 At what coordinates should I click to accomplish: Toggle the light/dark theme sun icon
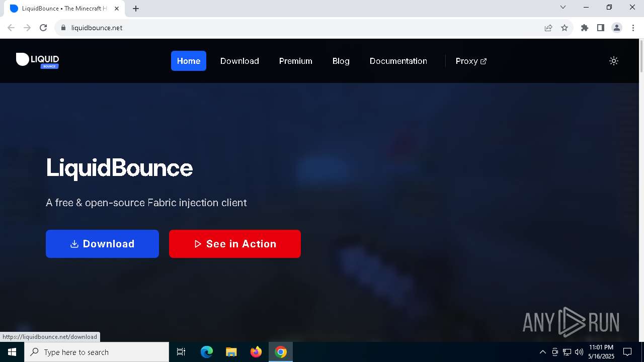[614, 61]
